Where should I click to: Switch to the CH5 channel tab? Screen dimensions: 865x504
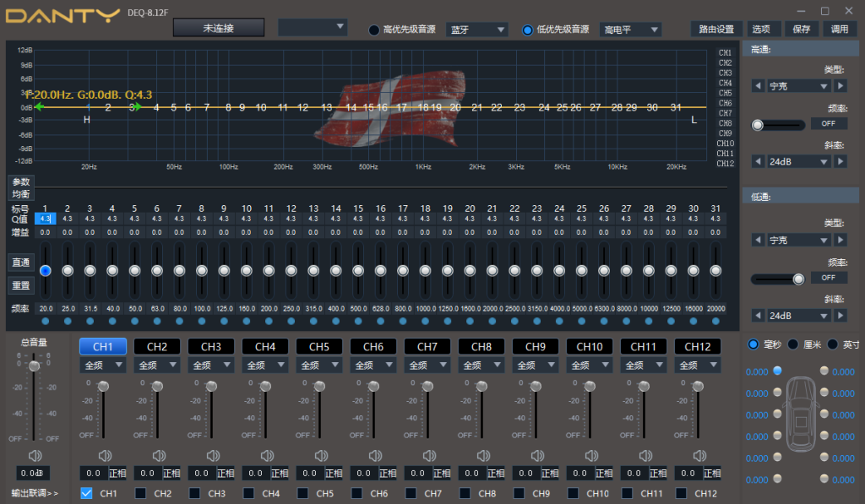[x=319, y=346]
